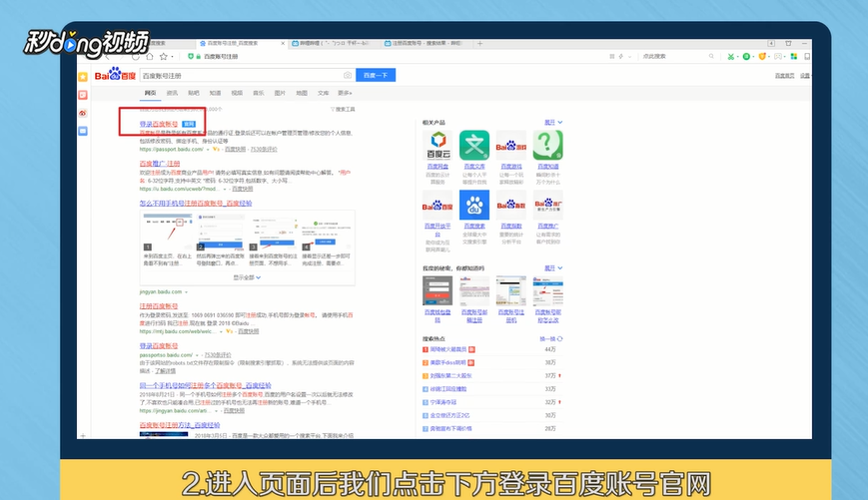
Task: Open the 百度推广 注册 result link
Action: point(160,164)
